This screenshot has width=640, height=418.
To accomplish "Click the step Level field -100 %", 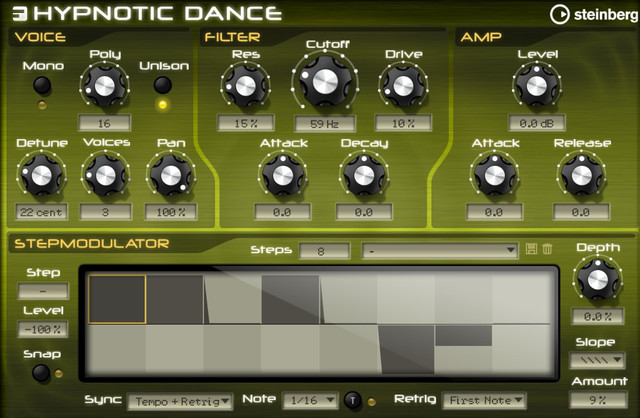I will (x=43, y=329).
